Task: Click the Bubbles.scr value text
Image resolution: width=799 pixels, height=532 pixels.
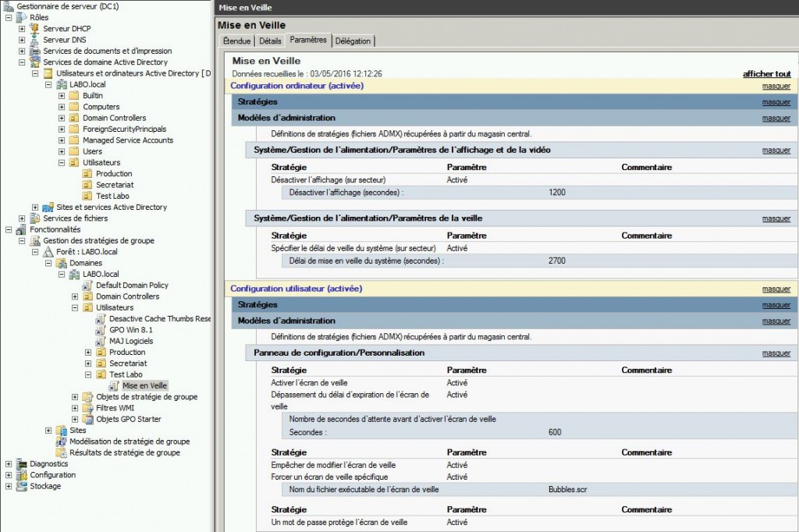Action: (x=568, y=489)
